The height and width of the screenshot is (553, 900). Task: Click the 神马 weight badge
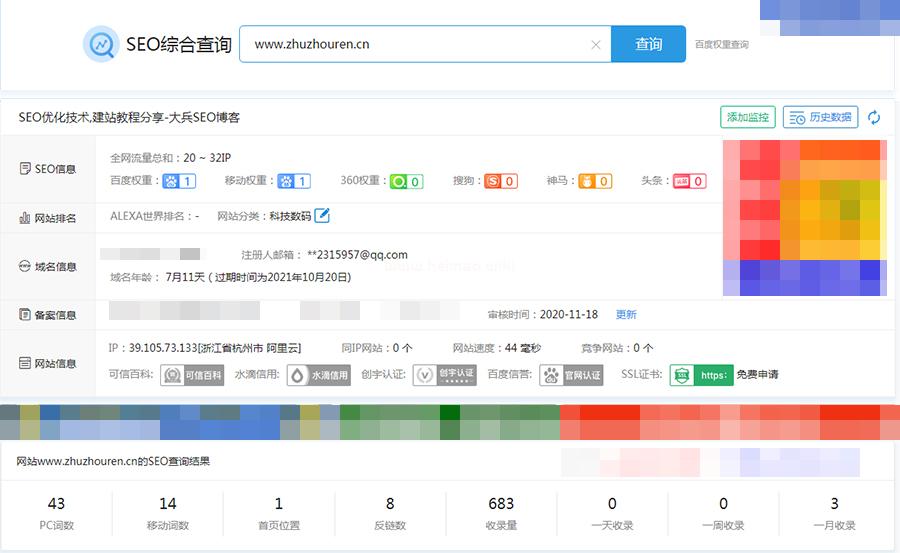point(595,181)
